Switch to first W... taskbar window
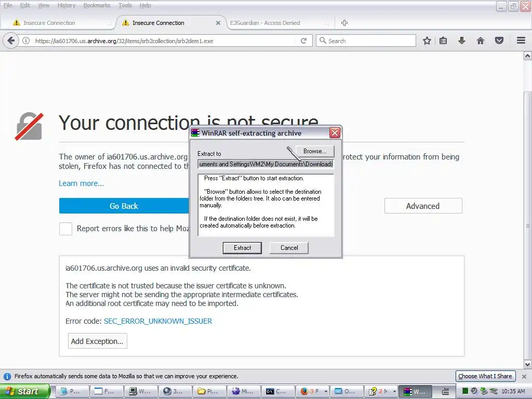This screenshot has width=532, height=399. coord(141,391)
